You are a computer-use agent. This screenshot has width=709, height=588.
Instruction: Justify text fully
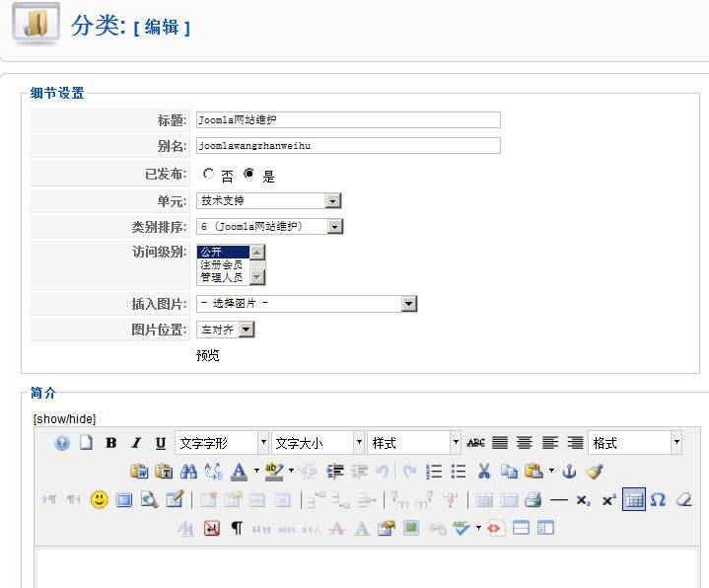(x=500, y=442)
